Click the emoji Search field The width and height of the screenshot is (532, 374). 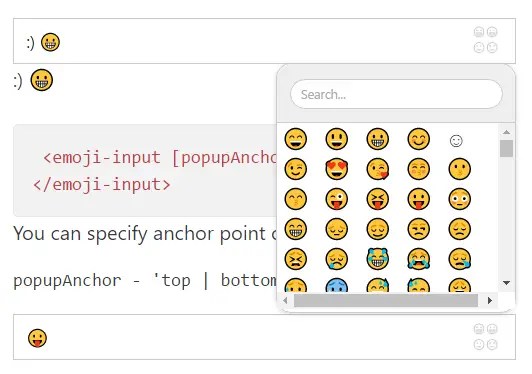396,94
